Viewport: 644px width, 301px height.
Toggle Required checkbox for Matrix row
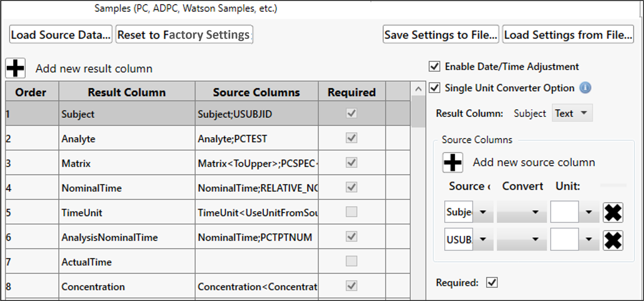click(351, 163)
